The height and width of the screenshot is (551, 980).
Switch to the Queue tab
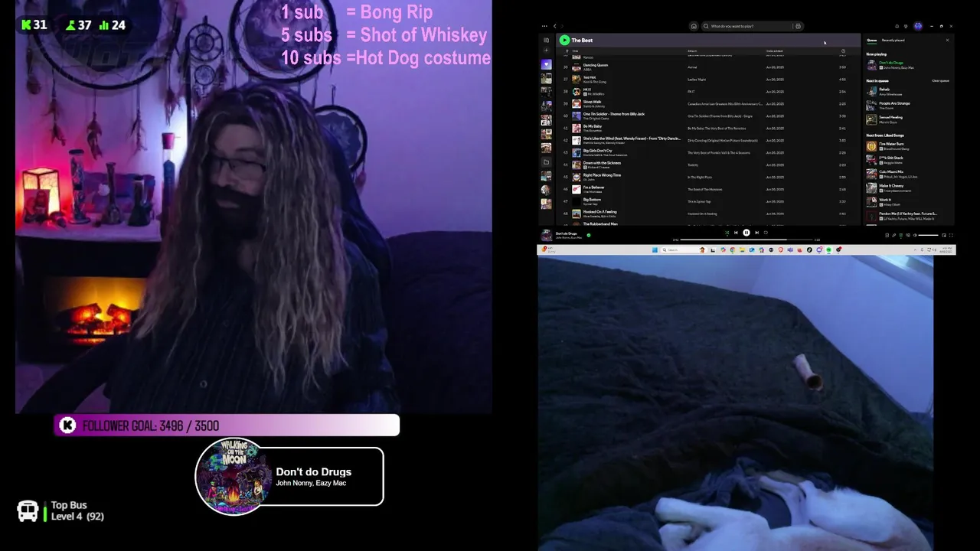pyautogui.click(x=871, y=40)
